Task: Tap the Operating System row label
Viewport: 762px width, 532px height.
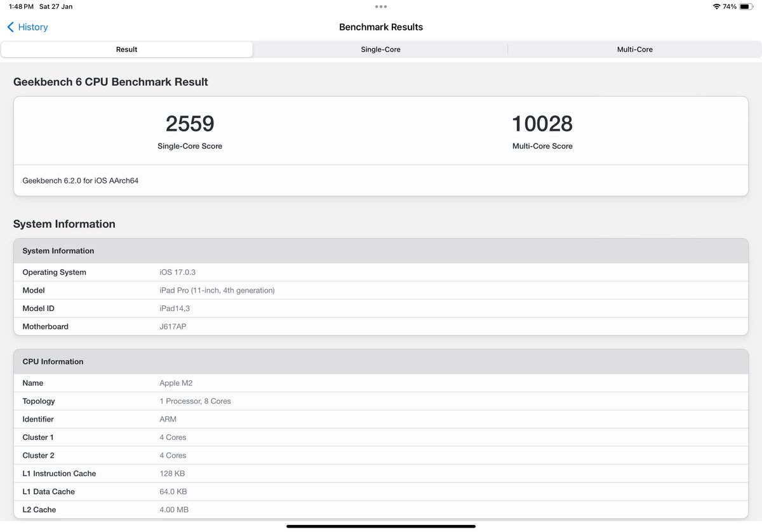Action: [54, 272]
